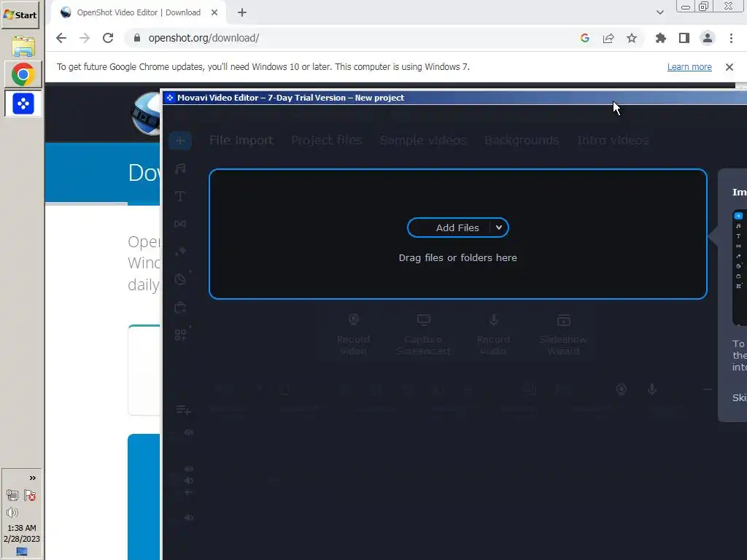Open the Transitions bowtie icon in Movavi sidebar
This screenshot has height=560, width=747.
click(180, 224)
